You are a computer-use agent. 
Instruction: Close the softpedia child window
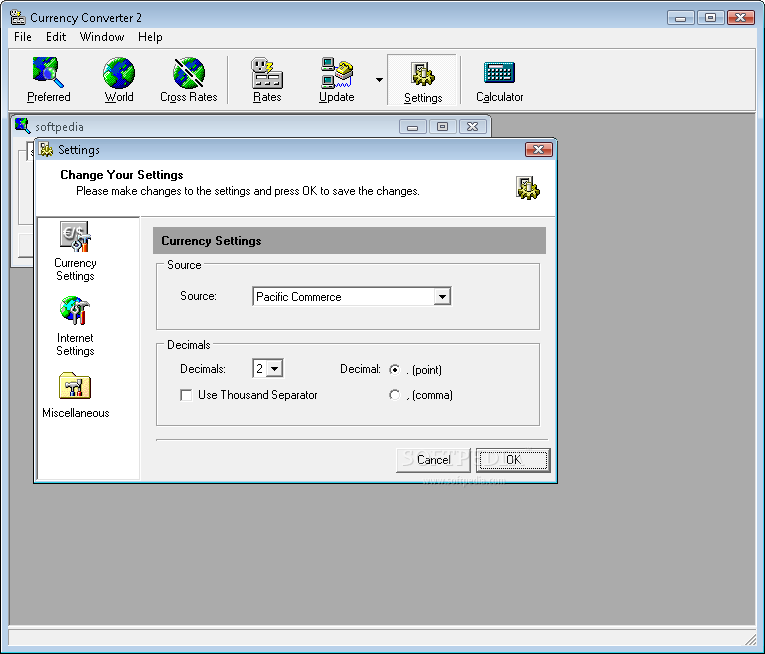[472, 127]
